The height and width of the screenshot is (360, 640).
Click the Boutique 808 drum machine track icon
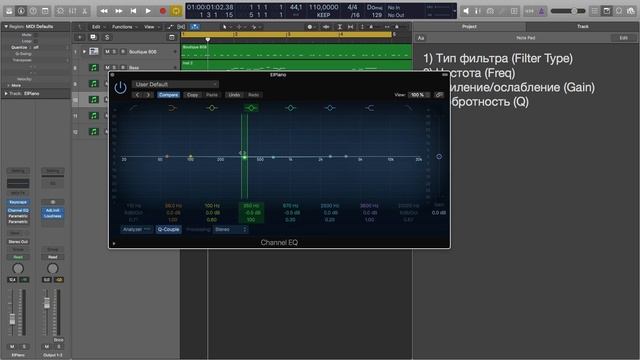[94, 51]
